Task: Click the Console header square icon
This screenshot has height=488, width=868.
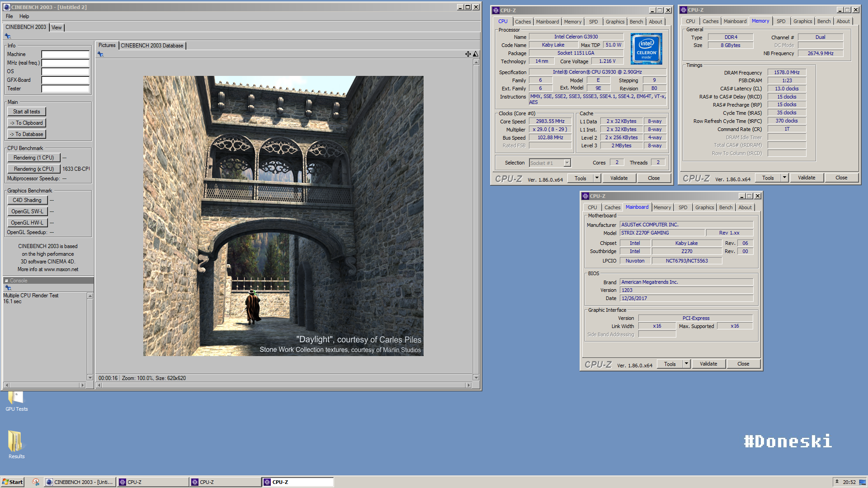Action: (6, 281)
